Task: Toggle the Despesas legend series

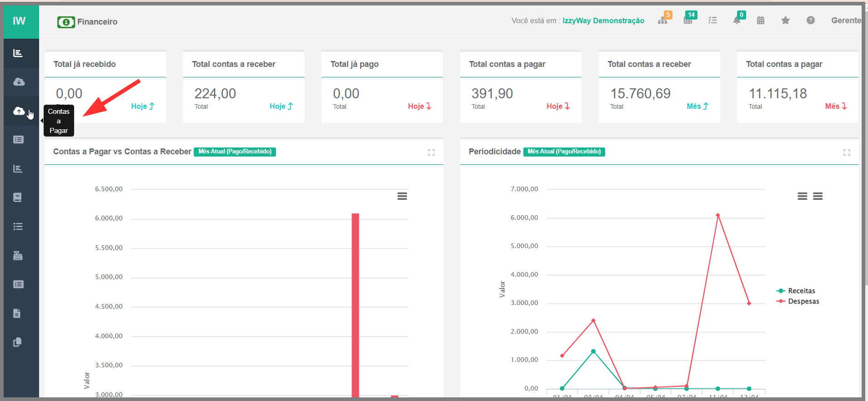Action: click(x=798, y=301)
